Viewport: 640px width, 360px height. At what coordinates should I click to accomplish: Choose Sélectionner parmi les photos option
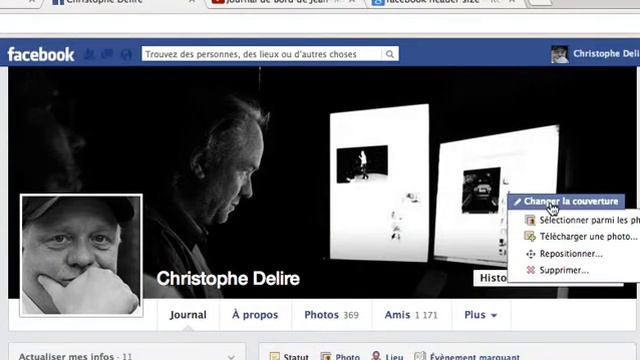[x=582, y=220]
